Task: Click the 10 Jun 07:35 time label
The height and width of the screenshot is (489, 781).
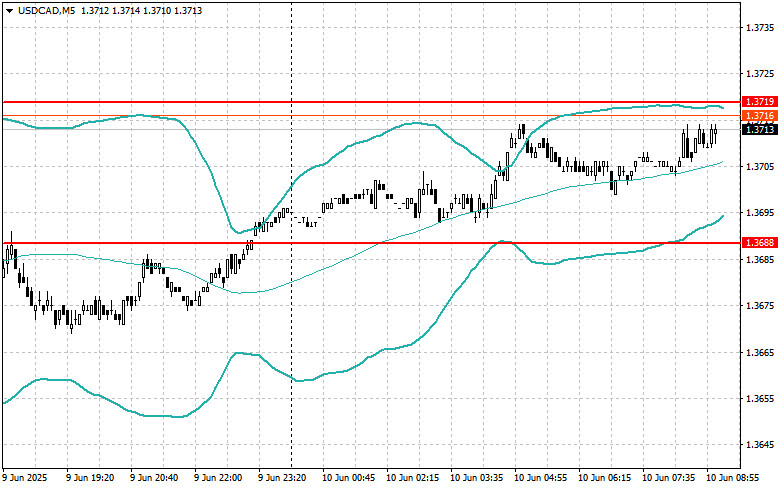Action: 668,478
